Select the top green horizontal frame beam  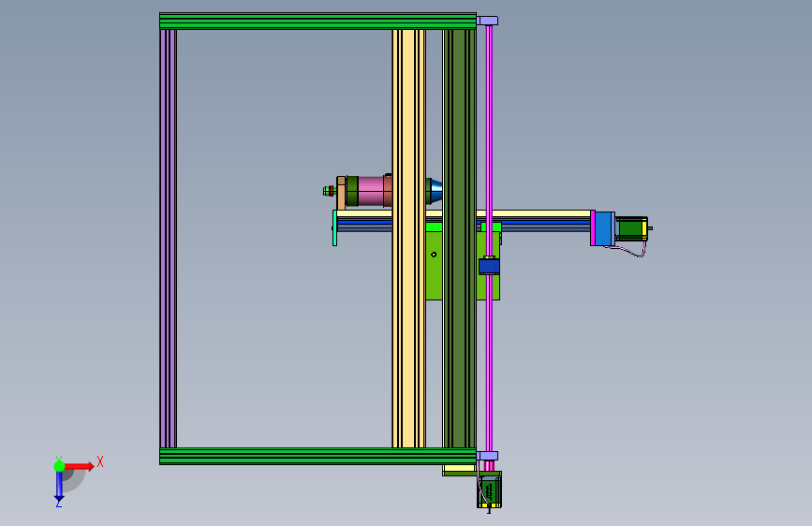(317, 21)
